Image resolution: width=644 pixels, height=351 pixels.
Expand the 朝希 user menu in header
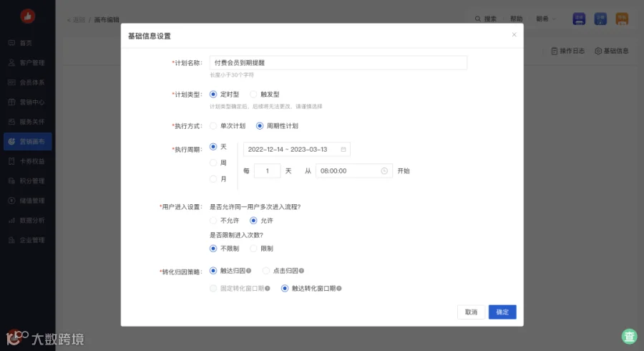[546, 19]
